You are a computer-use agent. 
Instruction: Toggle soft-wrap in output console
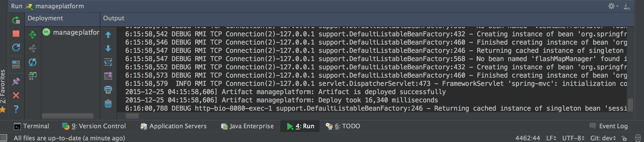(x=108, y=62)
